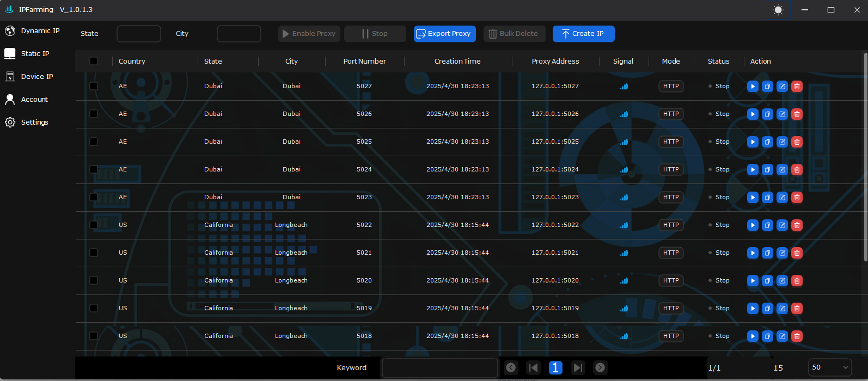868x381 pixels.
Task: Expand the page size dropdown showing 50
Action: [x=829, y=367]
